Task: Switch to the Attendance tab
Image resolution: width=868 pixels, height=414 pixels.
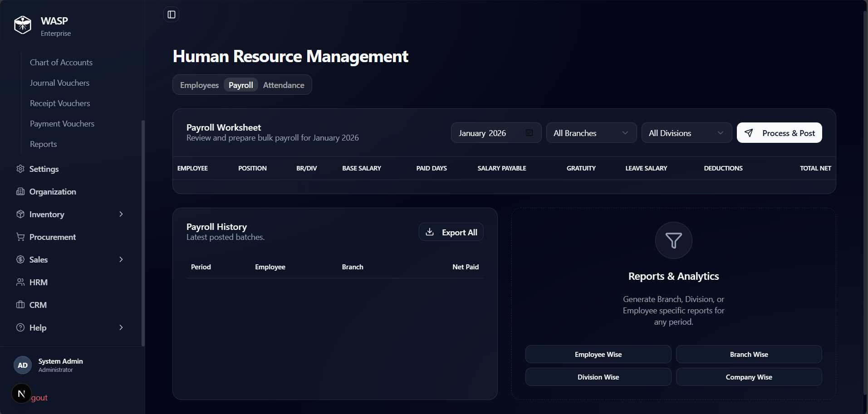Action: click(284, 85)
